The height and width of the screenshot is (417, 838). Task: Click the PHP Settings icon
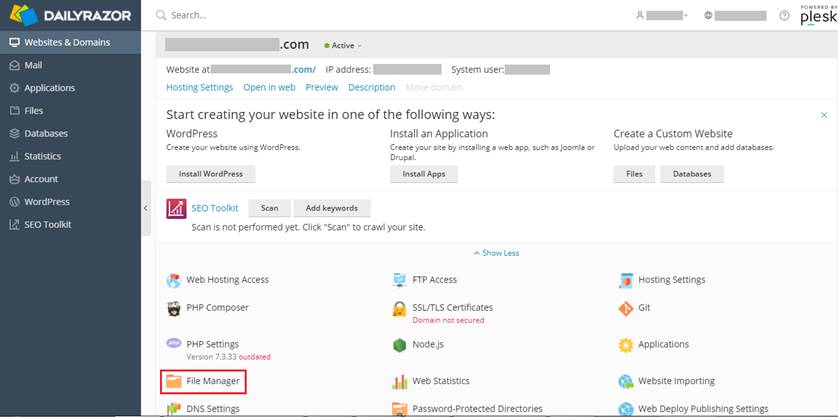(174, 343)
